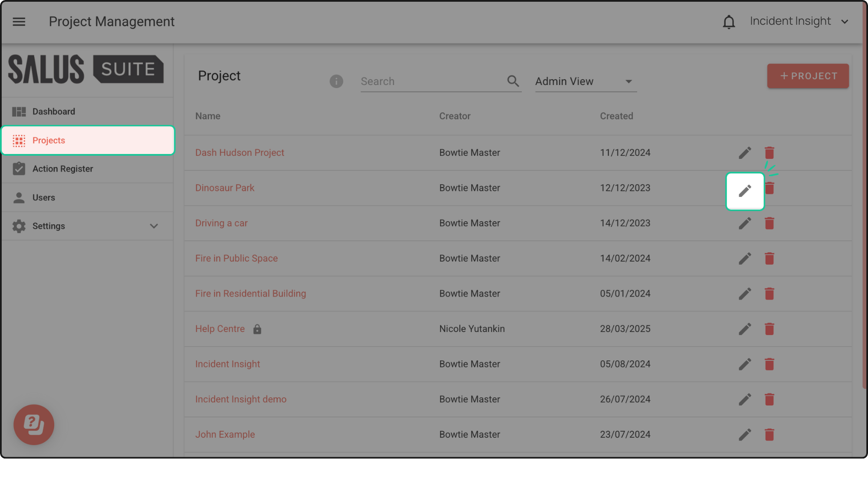
Task: Open the notifications bell
Action: tap(729, 22)
